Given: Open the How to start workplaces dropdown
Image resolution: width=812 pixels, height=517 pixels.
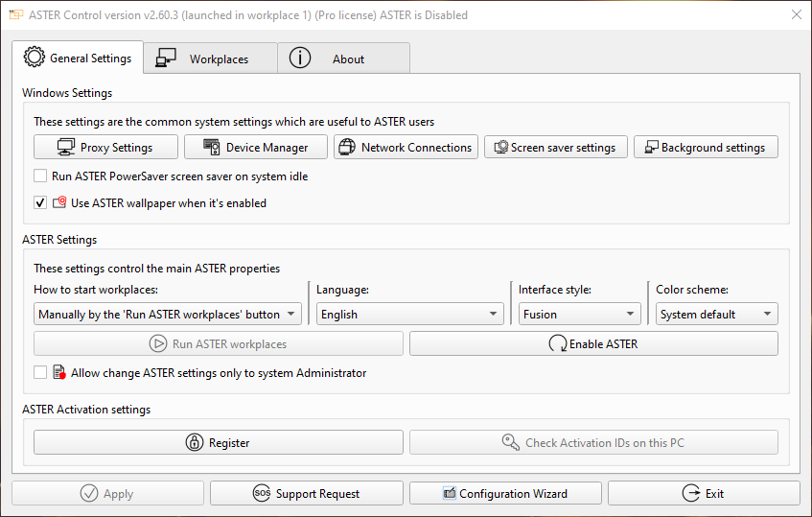Looking at the screenshot, I should coord(168,314).
